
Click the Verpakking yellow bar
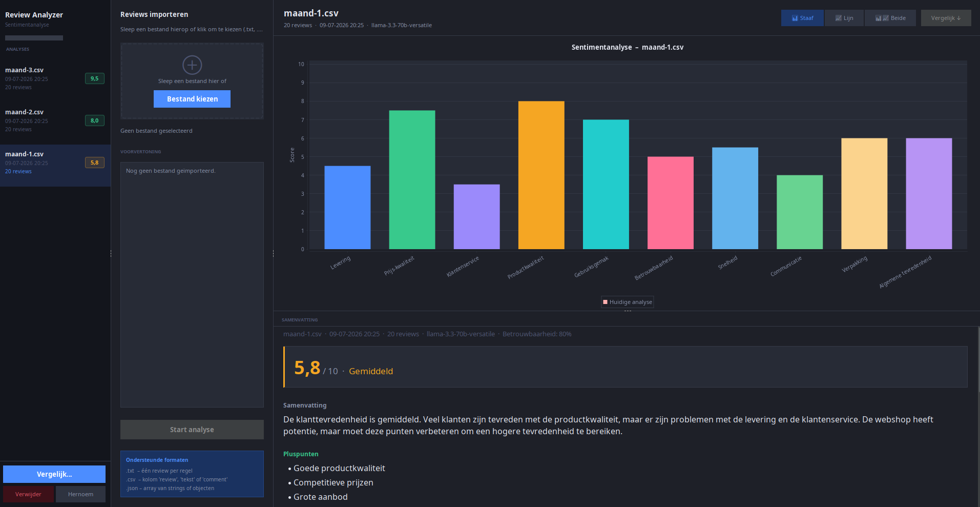point(864,194)
